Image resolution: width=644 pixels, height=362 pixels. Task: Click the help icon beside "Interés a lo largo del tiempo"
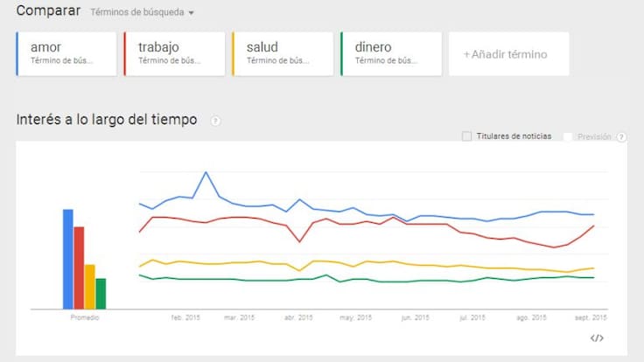(215, 121)
